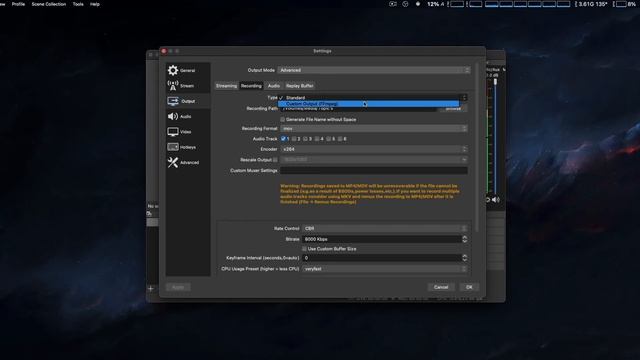
Task: Open Recording Format dropdown
Action: [374, 129]
